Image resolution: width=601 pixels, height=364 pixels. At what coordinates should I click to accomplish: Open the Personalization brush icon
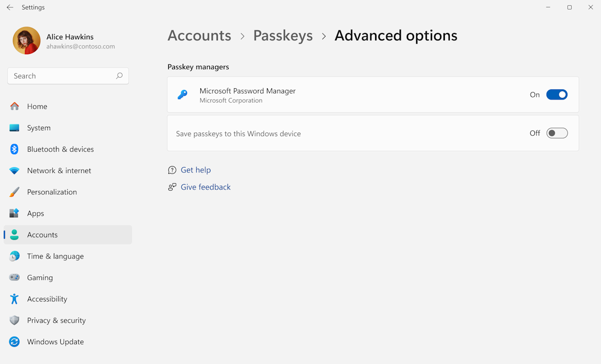coord(14,192)
